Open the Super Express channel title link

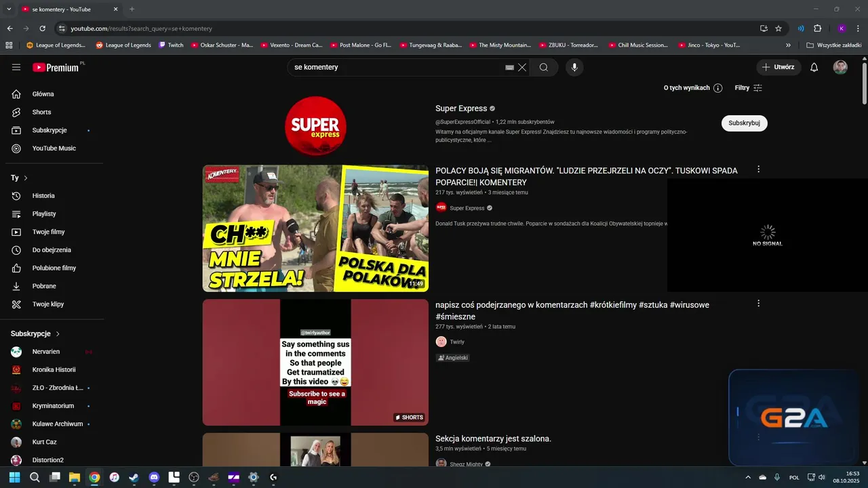pyautogui.click(x=461, y=108)
